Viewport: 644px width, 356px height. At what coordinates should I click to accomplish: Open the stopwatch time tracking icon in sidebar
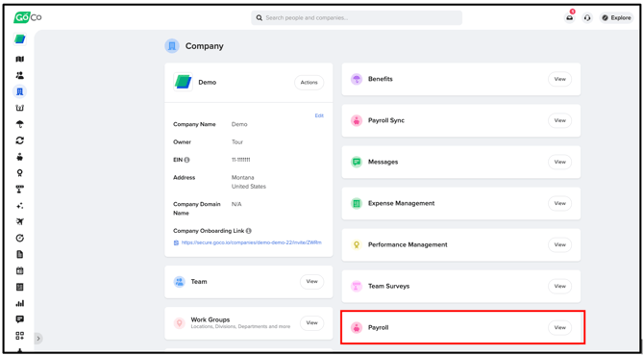click(20, 238)
